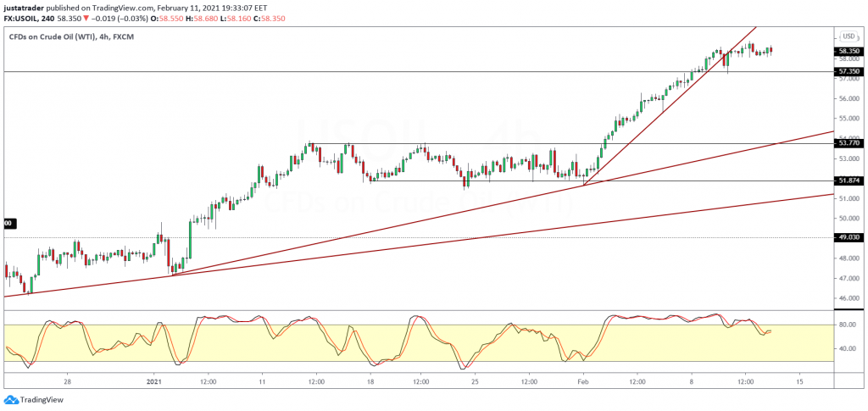Image resolution: width=868 pixels, height=411 pixels.
Task: Click the 48.000 tick on price axis
Action: [x=849, y=258]
